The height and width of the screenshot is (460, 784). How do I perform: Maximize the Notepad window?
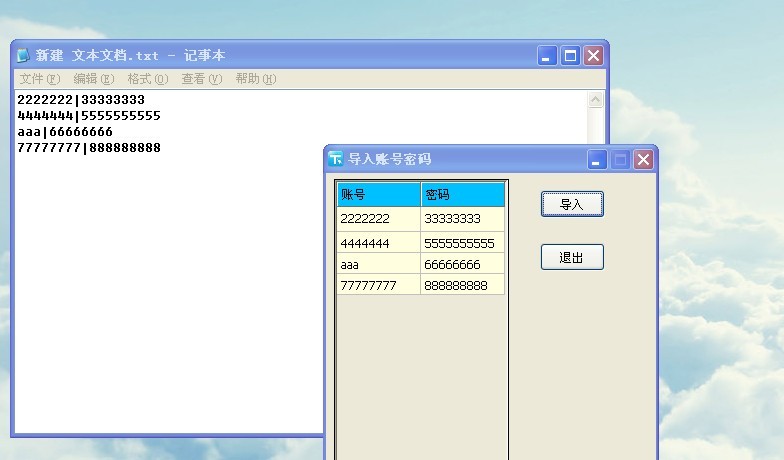(570, 56)
